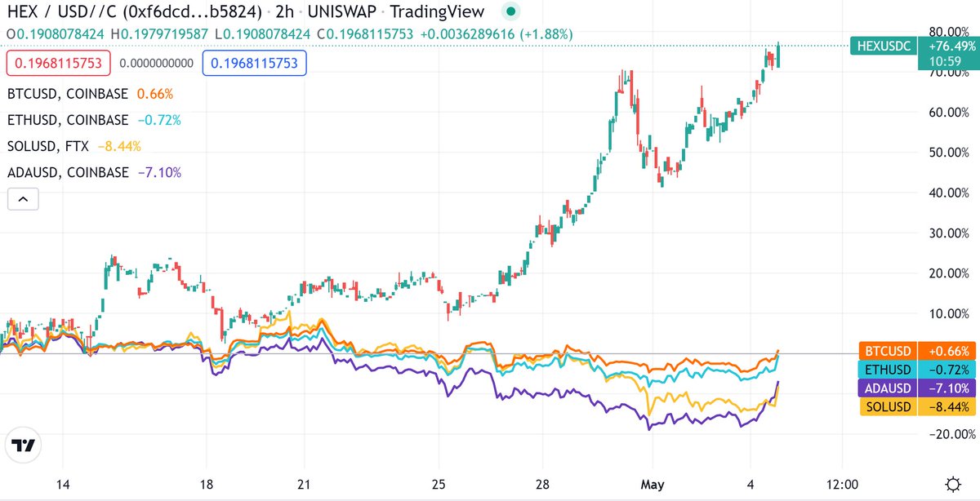980x501 pixels.
Task: Click the +0.66% BTCUSD value tag
Action: [x=947, y=352]
